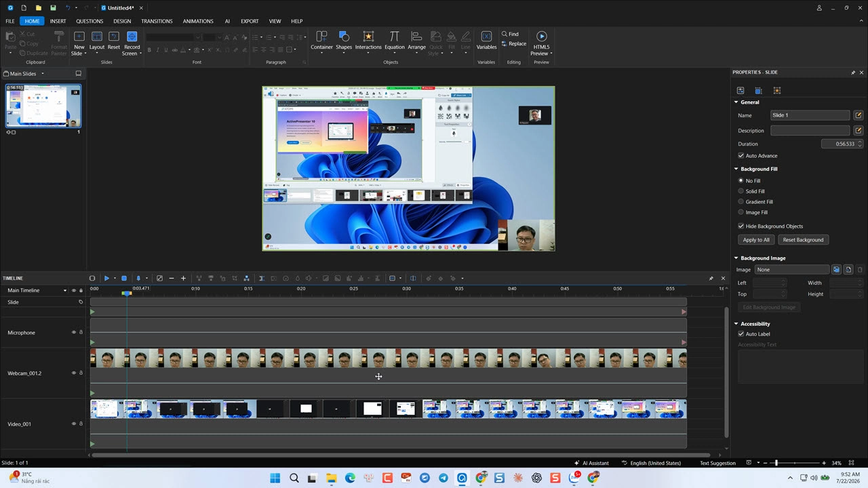Toggle the Auto Advance checkbox

pos(741,156)
